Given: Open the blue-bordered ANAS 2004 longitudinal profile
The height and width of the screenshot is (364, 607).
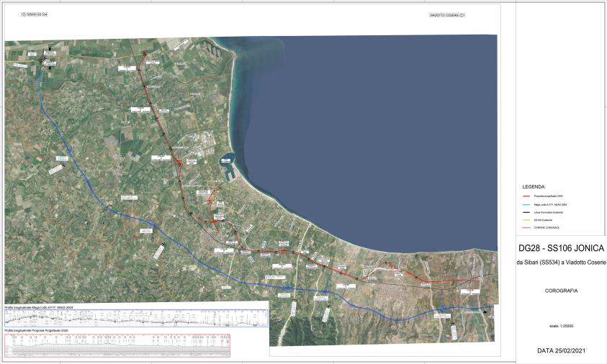Looking at the screenshot, I should [135, 319].
